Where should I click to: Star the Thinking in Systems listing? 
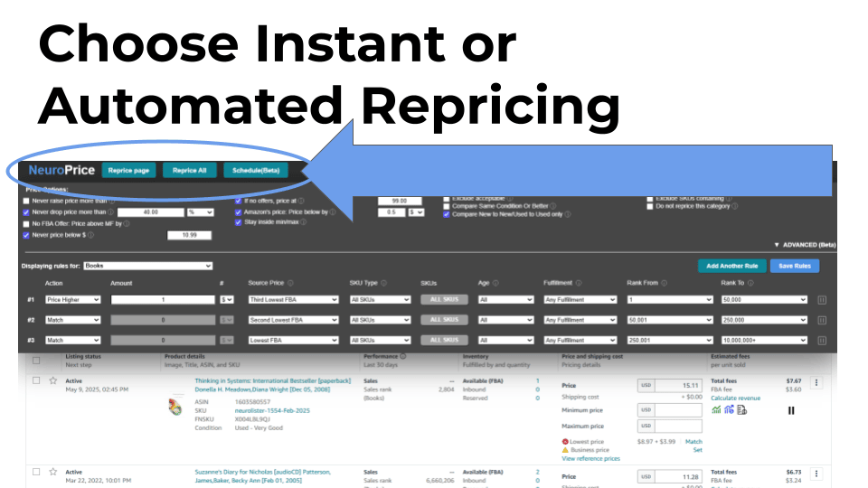pyautogui.click(x=53, y=380)
